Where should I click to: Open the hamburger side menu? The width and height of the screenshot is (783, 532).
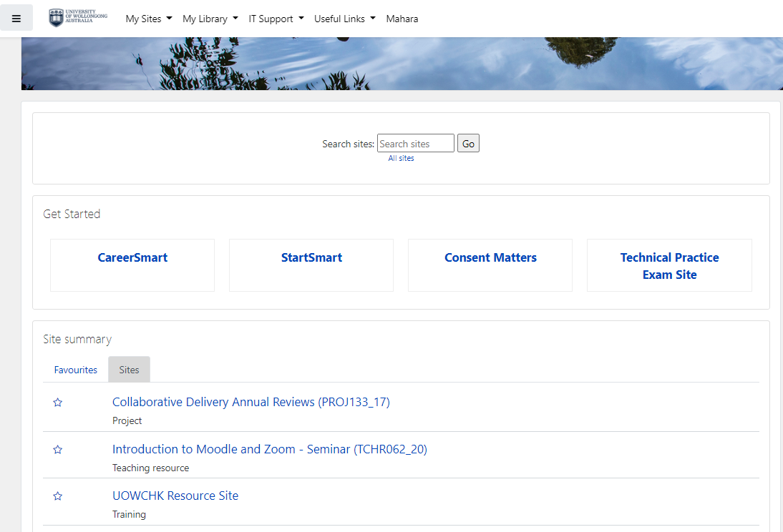16,19
